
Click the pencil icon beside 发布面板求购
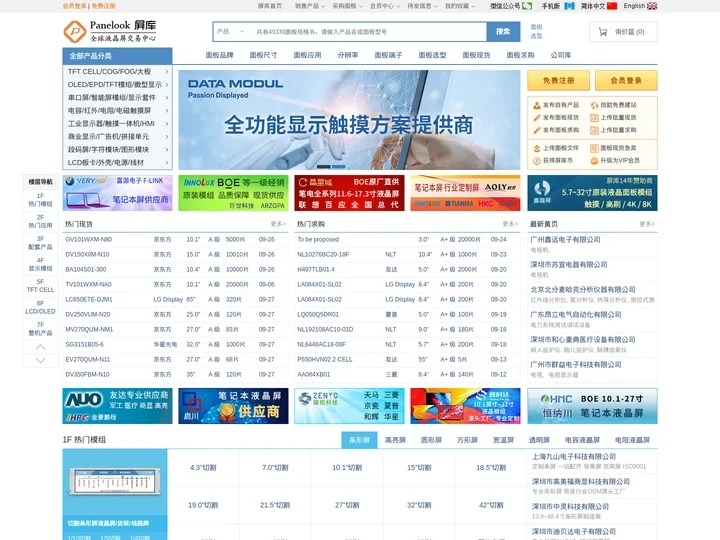[x=536, y=130]
